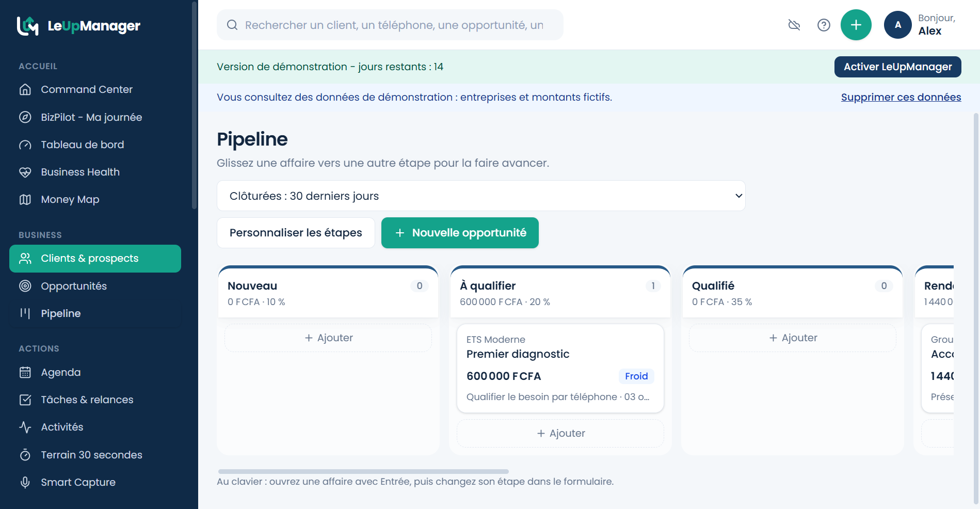Click the page vertical scrollbar
980x509 pixels.
(x=976, y=308)
